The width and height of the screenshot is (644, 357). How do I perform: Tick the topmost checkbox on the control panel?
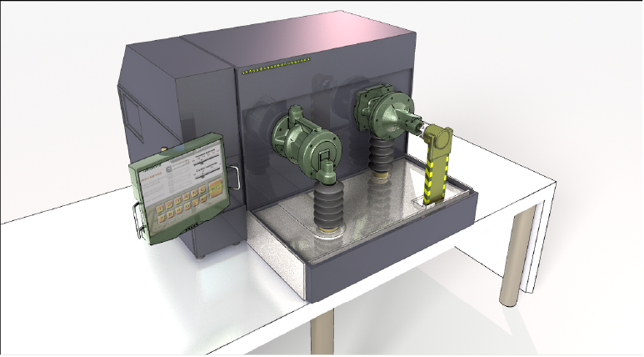pos(169,168)
